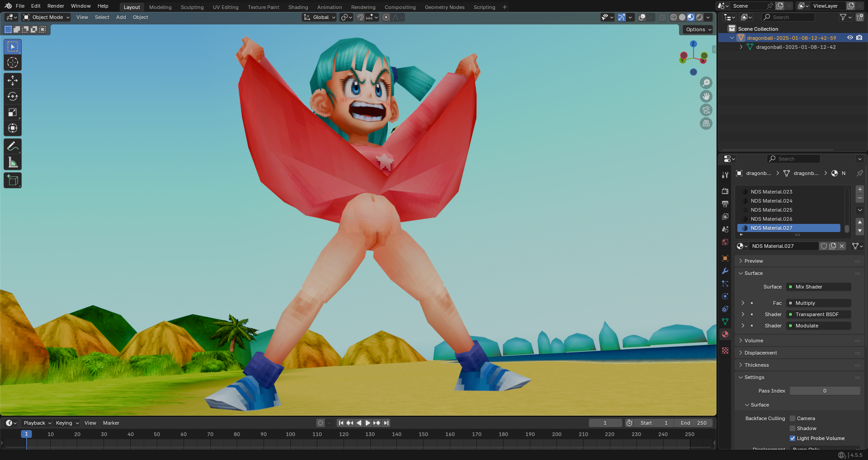This screenshot has height=460, width=868.
Task: Open the Physics properties tab
Action: point(725,296)
